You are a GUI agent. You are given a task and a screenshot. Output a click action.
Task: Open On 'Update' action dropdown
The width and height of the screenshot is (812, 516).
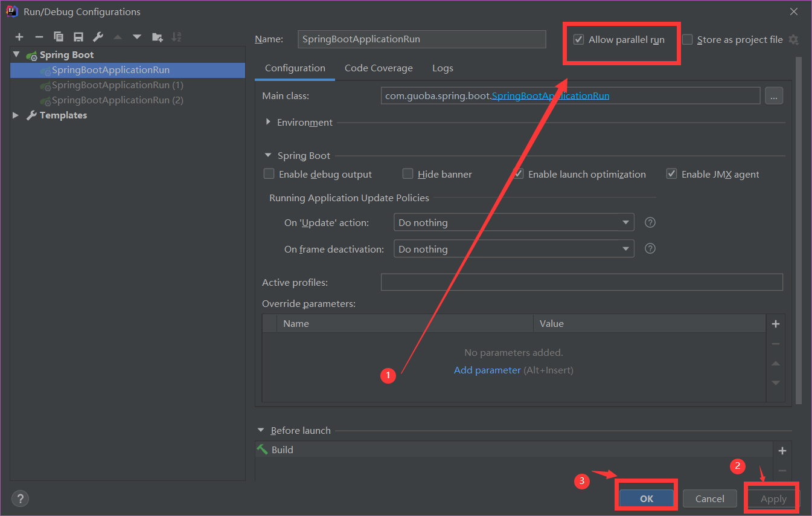(x=514, y=222)
